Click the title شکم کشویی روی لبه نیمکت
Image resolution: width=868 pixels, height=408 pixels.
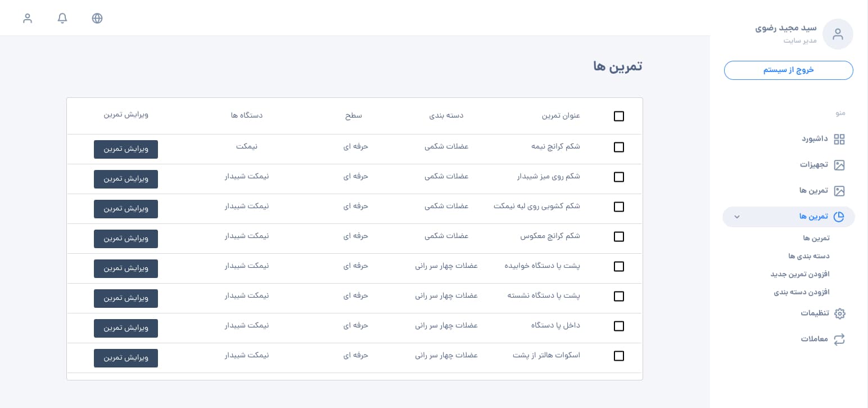pos(537,206)
